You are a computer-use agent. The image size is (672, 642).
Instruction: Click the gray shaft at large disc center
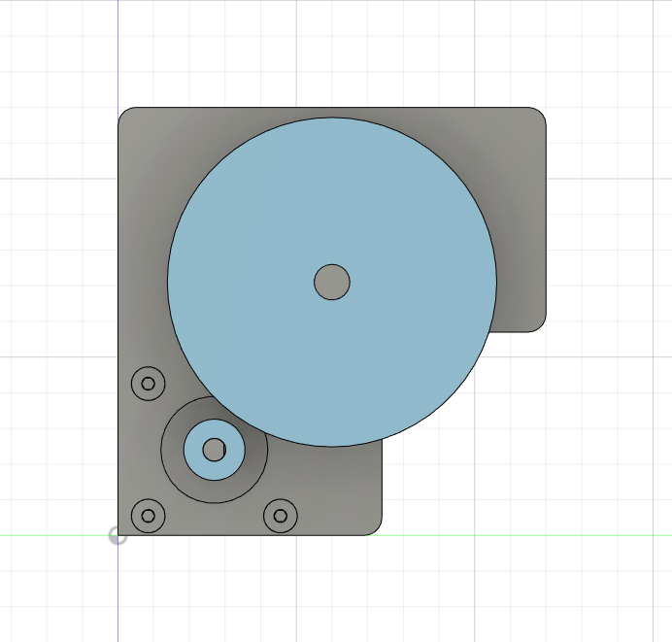[x=332, y=282]
